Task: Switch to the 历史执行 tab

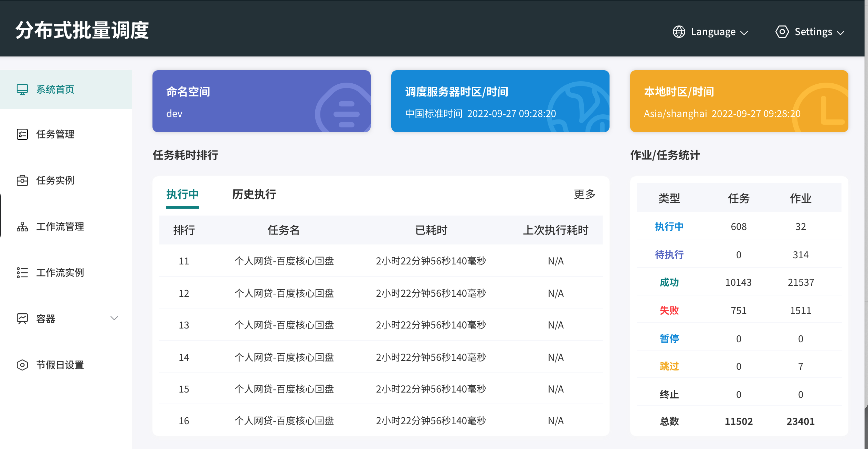Action: click(x=254, y=195)
